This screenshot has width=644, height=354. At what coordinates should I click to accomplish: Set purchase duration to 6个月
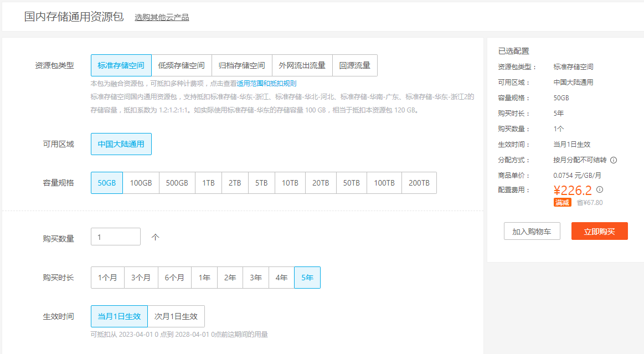tap(174, 278)
